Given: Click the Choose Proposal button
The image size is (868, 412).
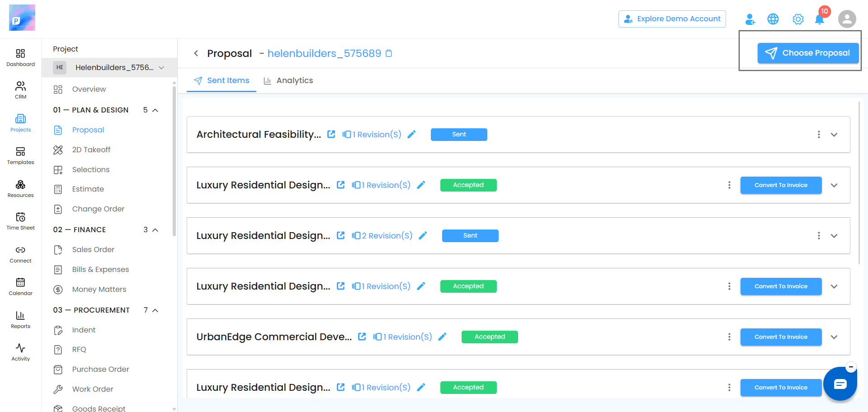Looking at the screenshot, I should 808,53.
